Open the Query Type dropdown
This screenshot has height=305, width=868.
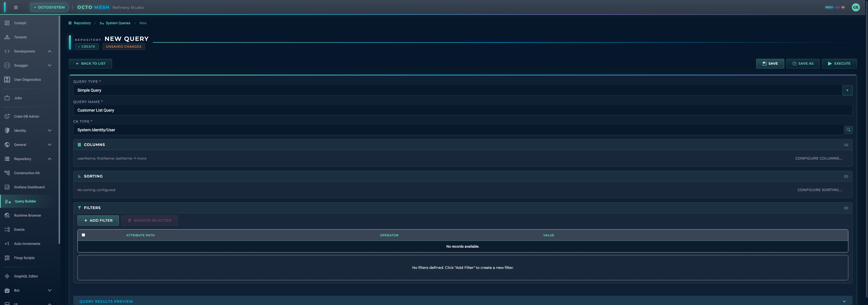point(847,90)
